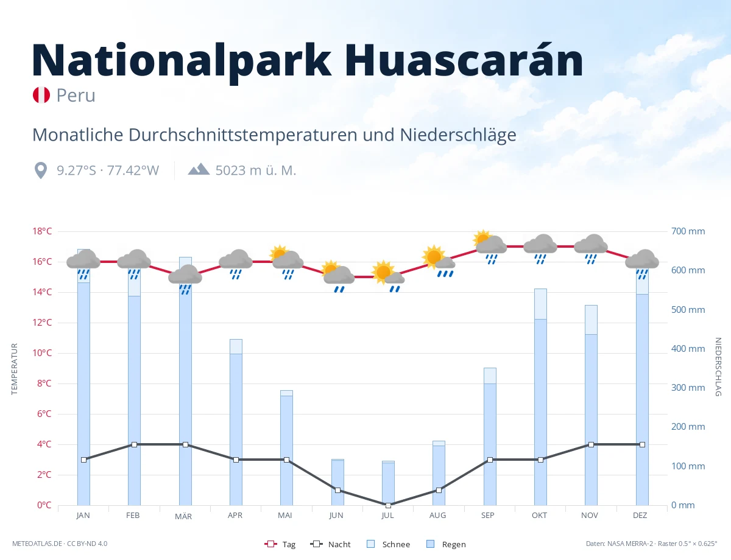The width and height of the screenshot is (731, 560).
Task: Click November's rain cloud weather icon
Action: click(x=591, y=249)
